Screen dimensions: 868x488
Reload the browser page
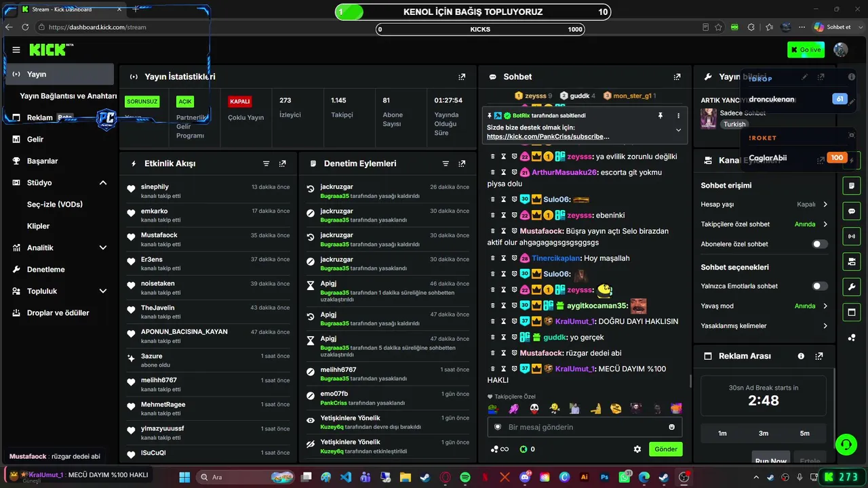25,27
